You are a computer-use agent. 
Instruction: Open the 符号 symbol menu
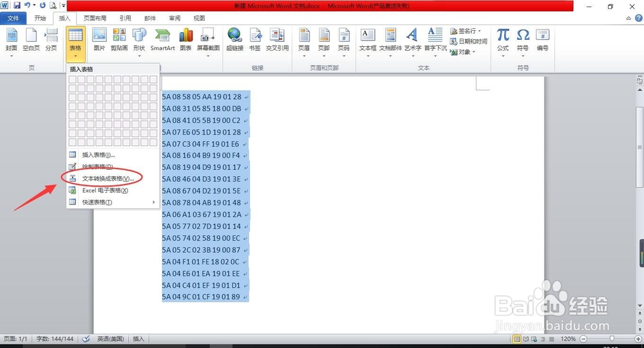523,42
